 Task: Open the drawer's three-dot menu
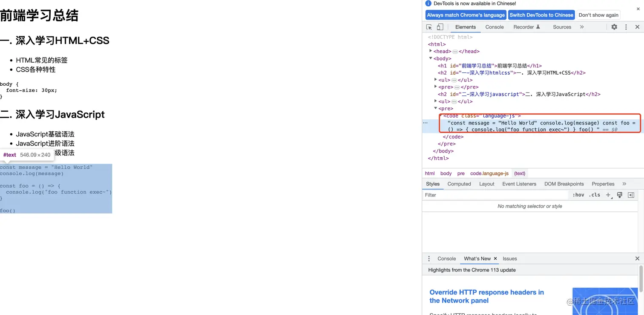429,258
